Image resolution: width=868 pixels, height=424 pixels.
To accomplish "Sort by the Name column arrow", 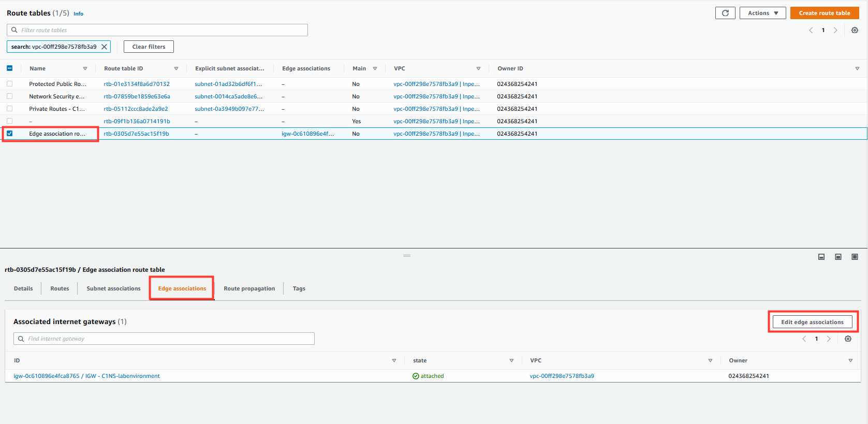I will tap(85, 68).
